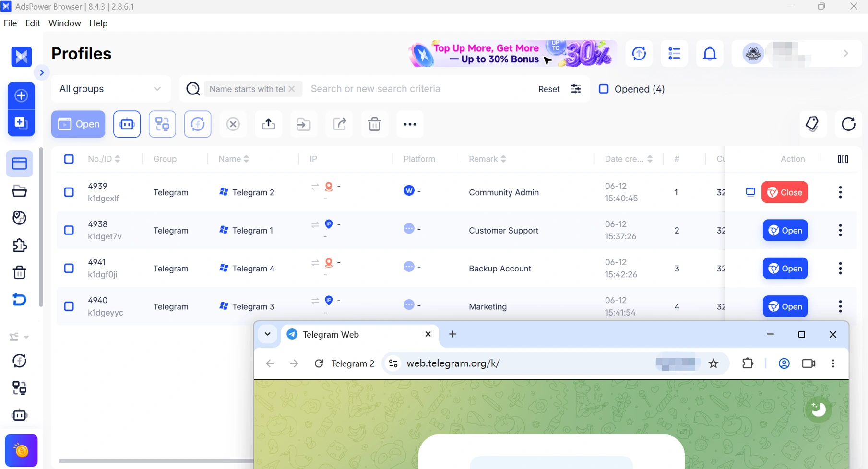Open the Telegram 1 profile
The image size is (868, 469).
pyautogui.click(x=785, y=230)
